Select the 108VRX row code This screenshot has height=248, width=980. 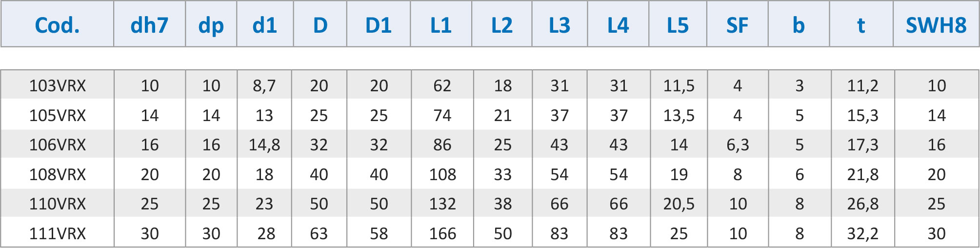(58, 174)
